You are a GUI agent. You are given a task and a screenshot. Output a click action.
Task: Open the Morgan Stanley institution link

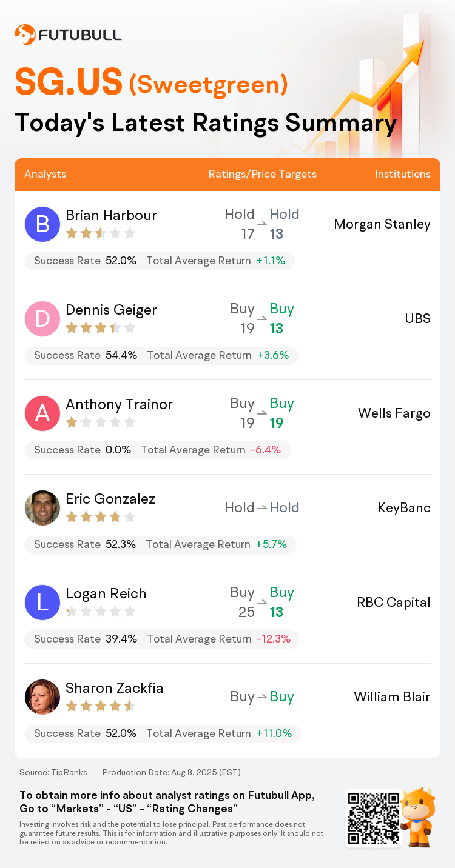point(382,224)
